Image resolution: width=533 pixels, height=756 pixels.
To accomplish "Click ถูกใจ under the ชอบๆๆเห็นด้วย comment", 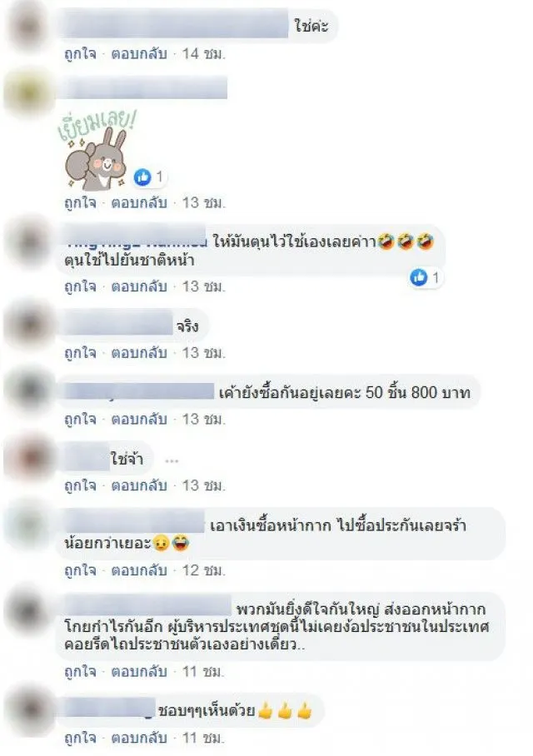I will 80,739.
